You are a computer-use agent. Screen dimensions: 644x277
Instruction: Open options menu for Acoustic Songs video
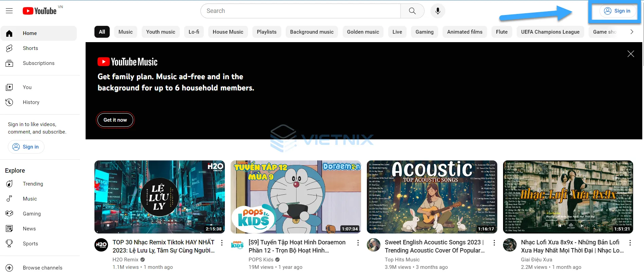pyautogui.click(x=494, y=243)
